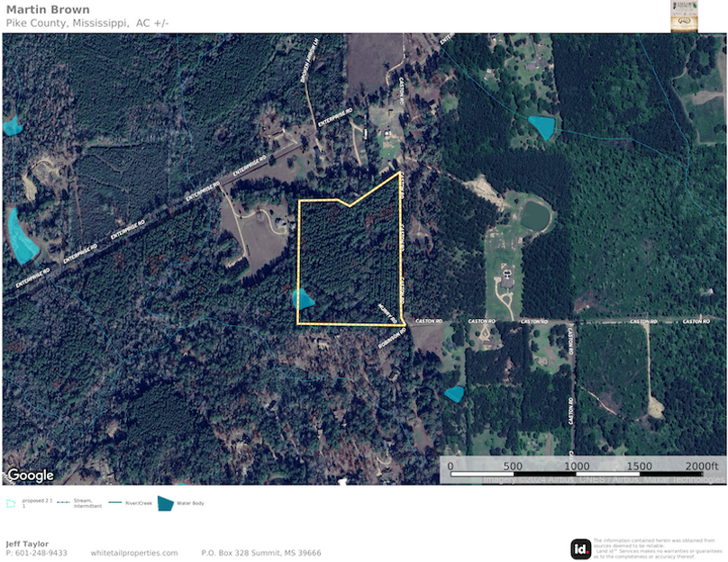Click the imagery attribution text under scale bar
The width and height of the screenshot is (728, 562).
[x=604, y=480]
